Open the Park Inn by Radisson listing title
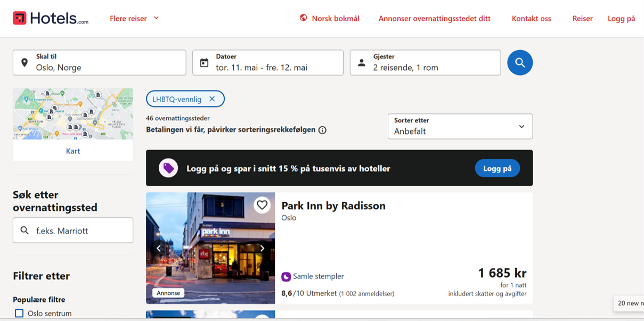The height and width of the screenshot is (321, 644). 333,205
